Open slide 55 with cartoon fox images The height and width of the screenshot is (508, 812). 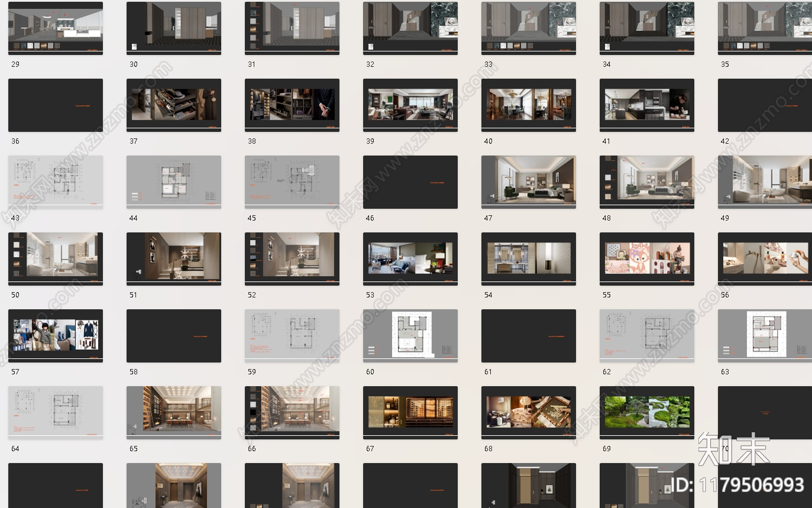(647, 259)
